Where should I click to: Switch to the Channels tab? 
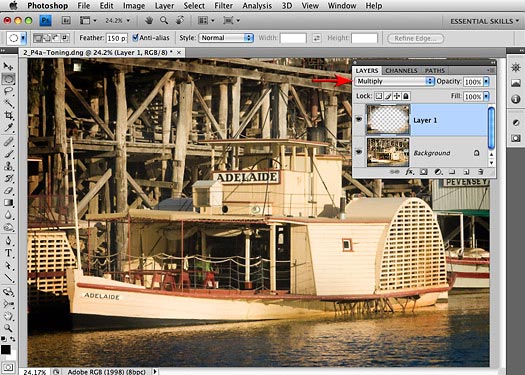(x=401, y=71)
